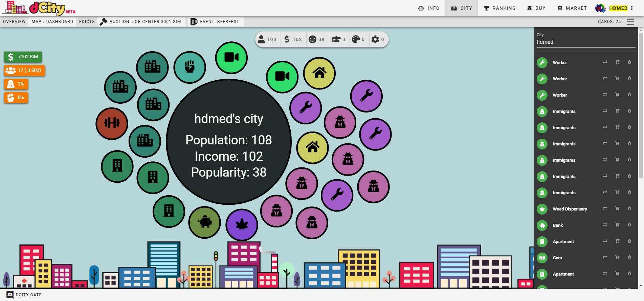
Task: Select the OVERVIEW tab
Action: (14, 22)
